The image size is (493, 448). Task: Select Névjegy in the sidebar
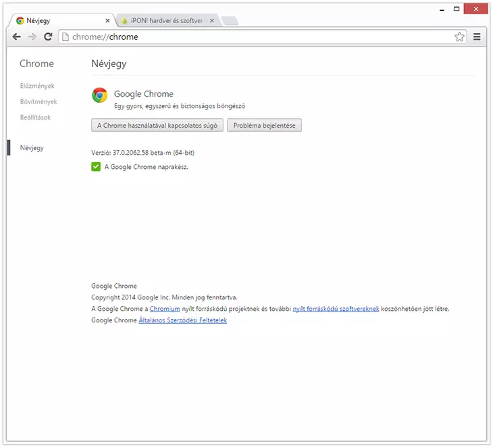point(32,148)
